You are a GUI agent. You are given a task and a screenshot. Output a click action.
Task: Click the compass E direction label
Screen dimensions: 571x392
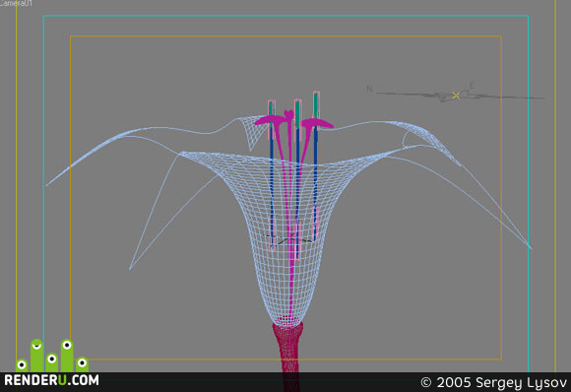(x=472, y=86)
